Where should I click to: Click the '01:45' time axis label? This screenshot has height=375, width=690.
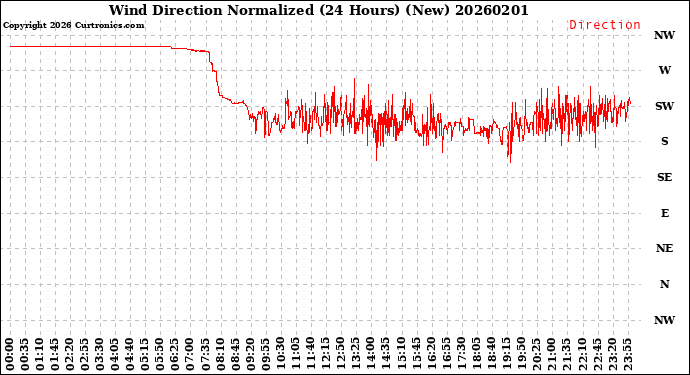coord(55,355)
